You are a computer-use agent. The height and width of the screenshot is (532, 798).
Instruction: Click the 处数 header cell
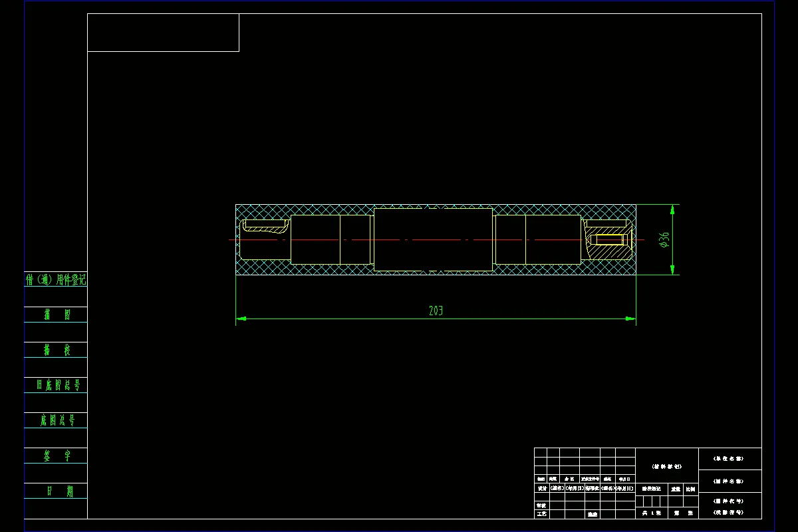(x=553, y=479)
